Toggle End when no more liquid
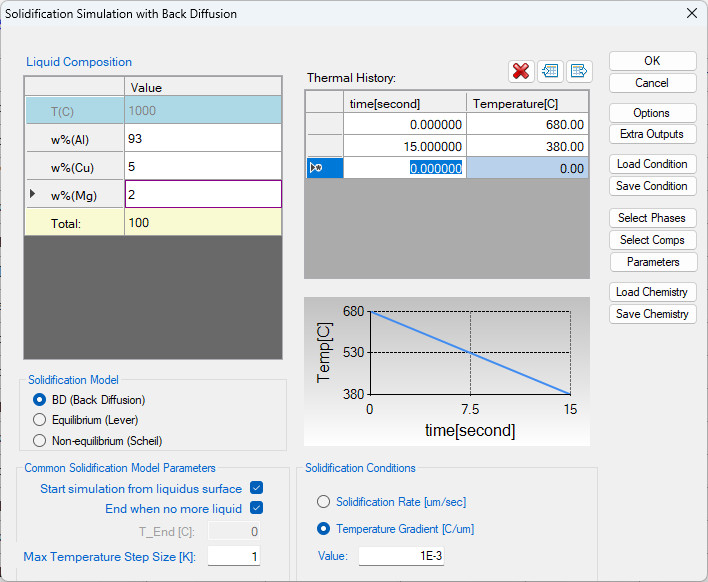 256,508
